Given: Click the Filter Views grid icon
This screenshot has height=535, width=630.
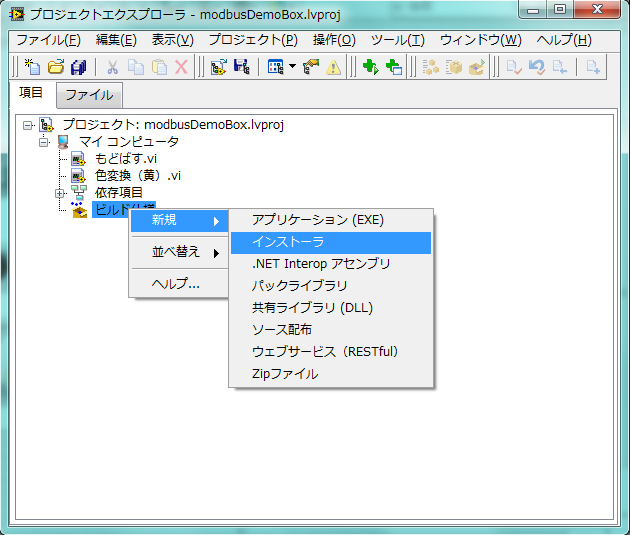Looking at the screenshot, I should click(x=276, y=67).
